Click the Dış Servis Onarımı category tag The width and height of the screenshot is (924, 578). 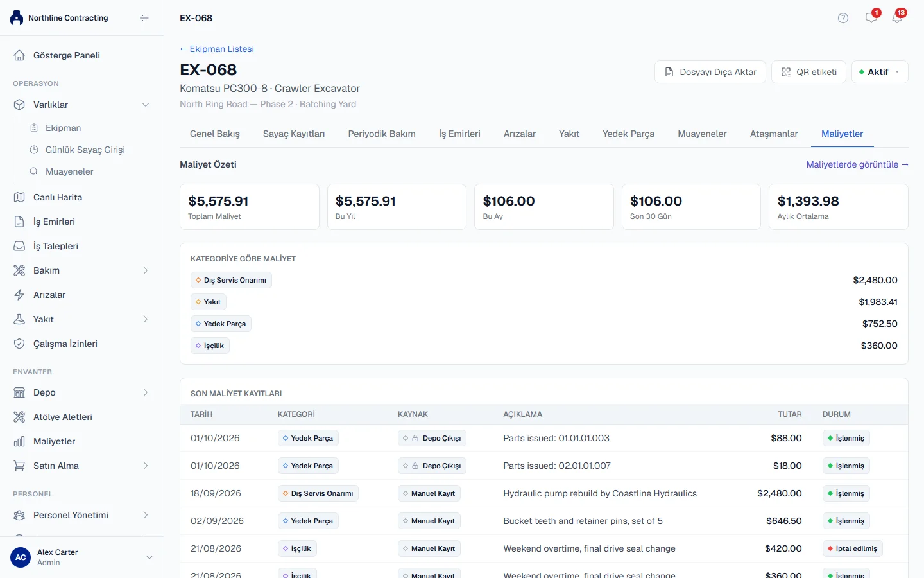(231, 280)
